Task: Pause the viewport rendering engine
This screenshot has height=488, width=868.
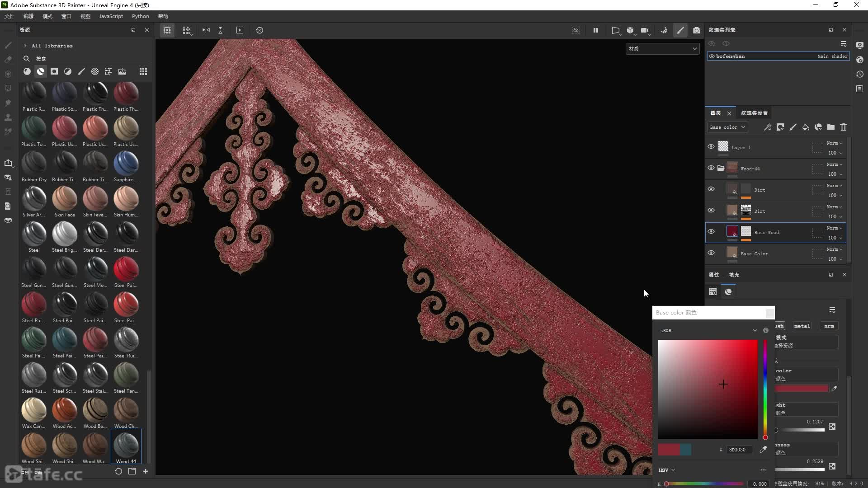Action: click(596, 30)
